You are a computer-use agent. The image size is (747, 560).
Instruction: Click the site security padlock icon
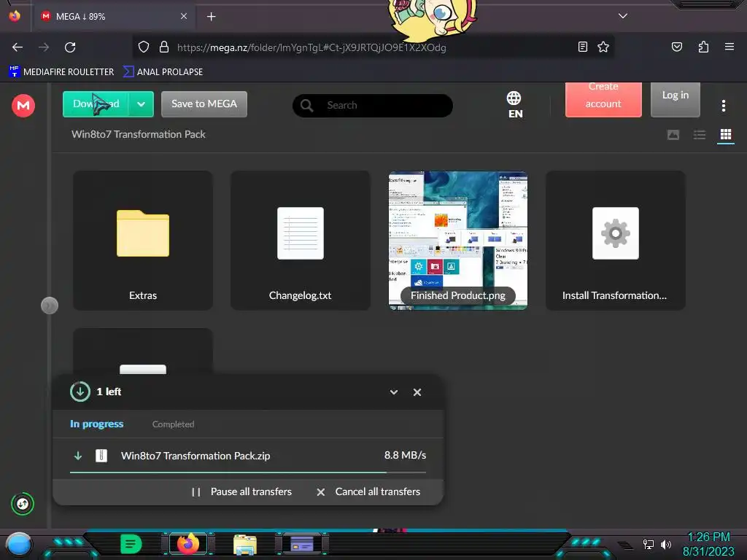click(164, 47)
